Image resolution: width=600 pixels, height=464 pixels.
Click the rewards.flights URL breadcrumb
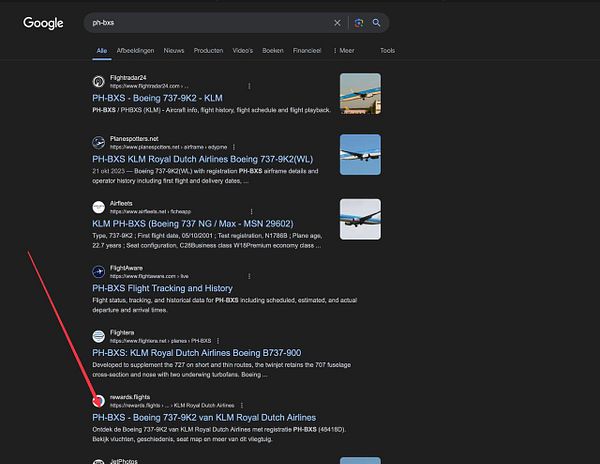pos(172,405)
